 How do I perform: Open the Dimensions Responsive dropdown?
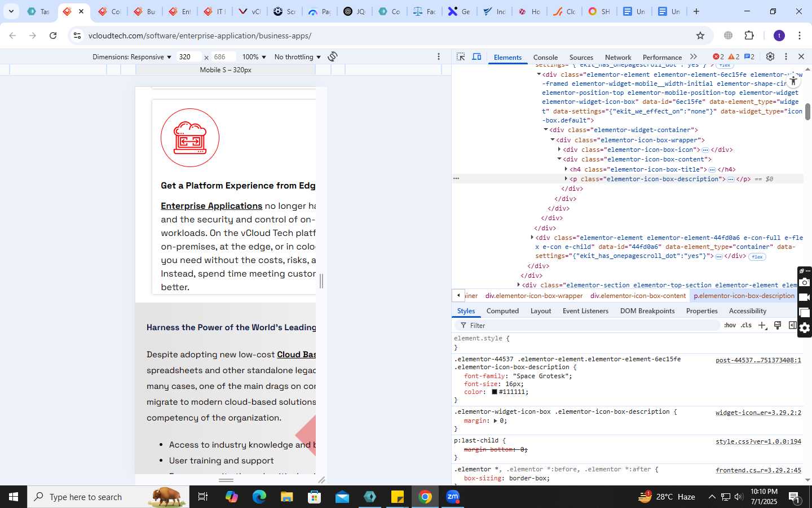[x=132, y=57]
